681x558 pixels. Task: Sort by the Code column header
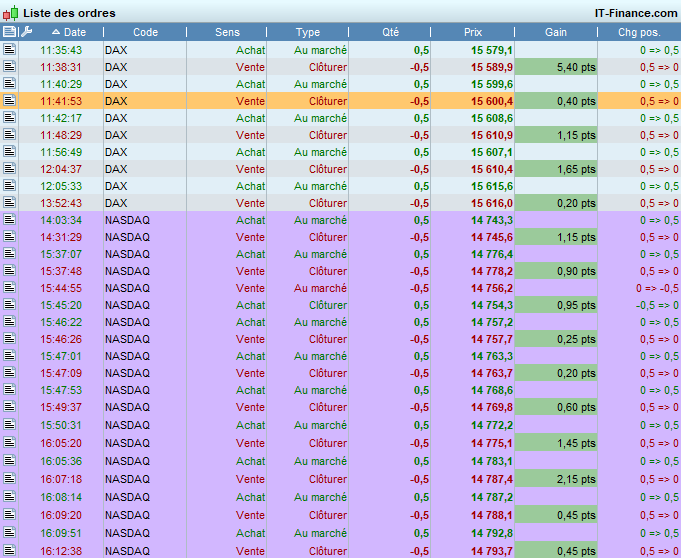[x=145, y=32]
